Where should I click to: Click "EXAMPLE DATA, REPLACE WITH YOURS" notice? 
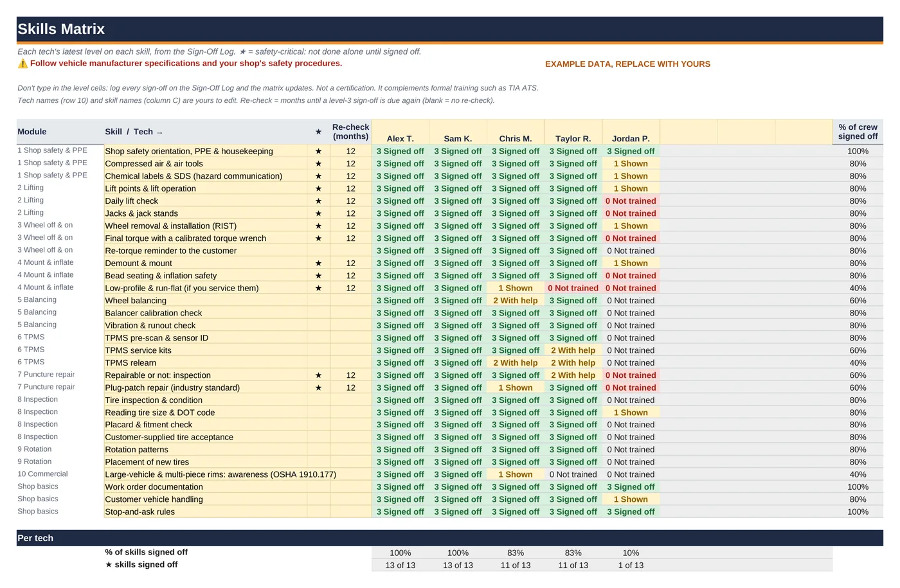pyautogui.click(x=627, y=64)
